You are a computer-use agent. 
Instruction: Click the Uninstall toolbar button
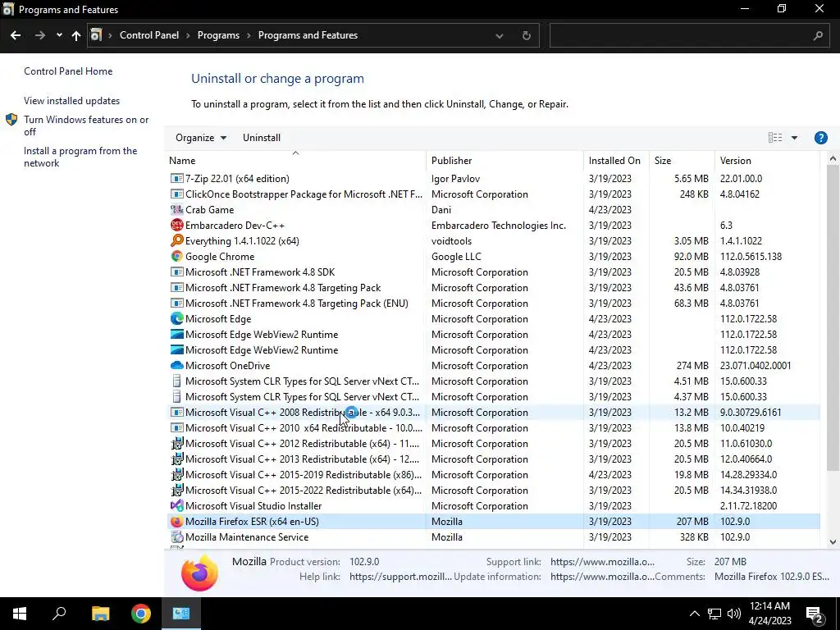262,138
